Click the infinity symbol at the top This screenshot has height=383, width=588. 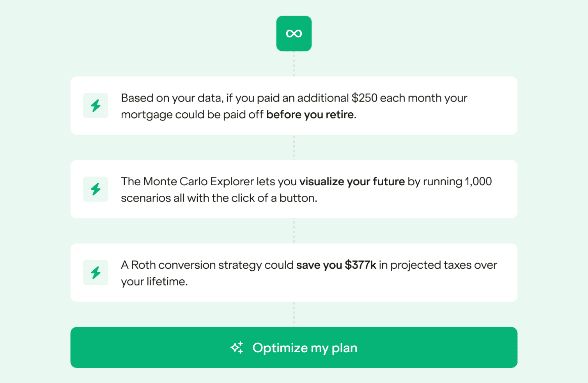click(x=294, y=33)
